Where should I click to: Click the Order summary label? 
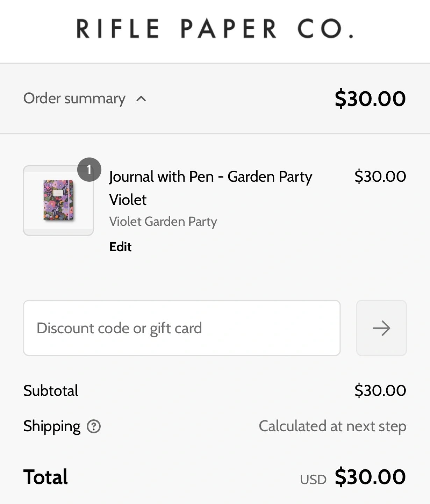[x=74, y=99]
